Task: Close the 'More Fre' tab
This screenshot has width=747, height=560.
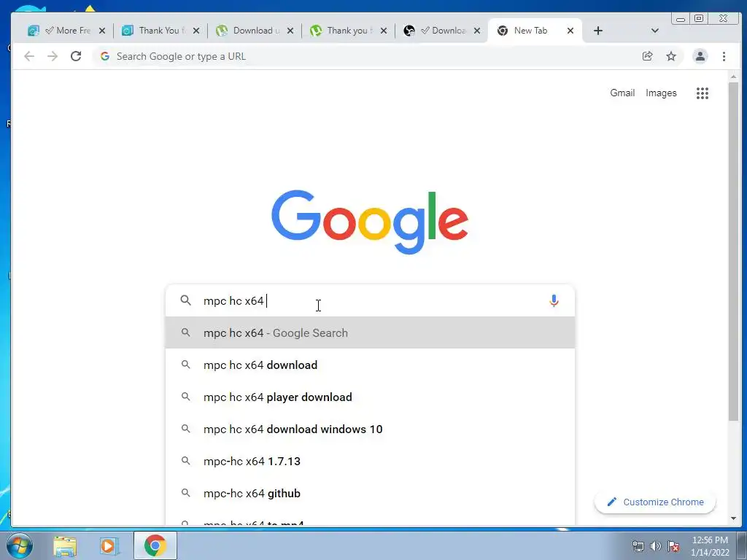Action: coord(102,31)
